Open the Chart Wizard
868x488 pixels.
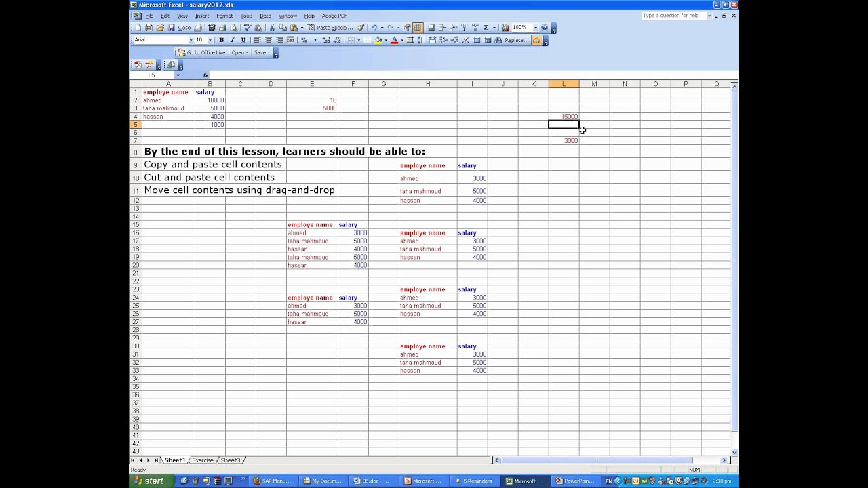505,28
